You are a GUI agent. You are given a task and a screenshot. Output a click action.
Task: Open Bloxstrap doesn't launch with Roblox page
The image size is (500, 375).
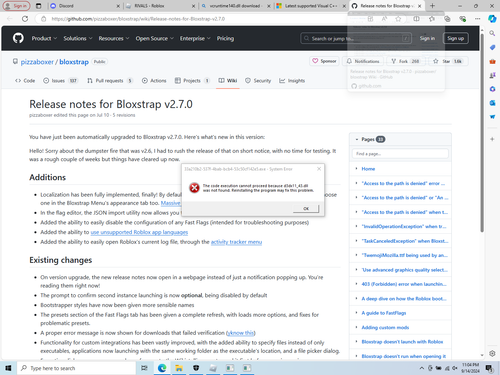coord(402,342)
